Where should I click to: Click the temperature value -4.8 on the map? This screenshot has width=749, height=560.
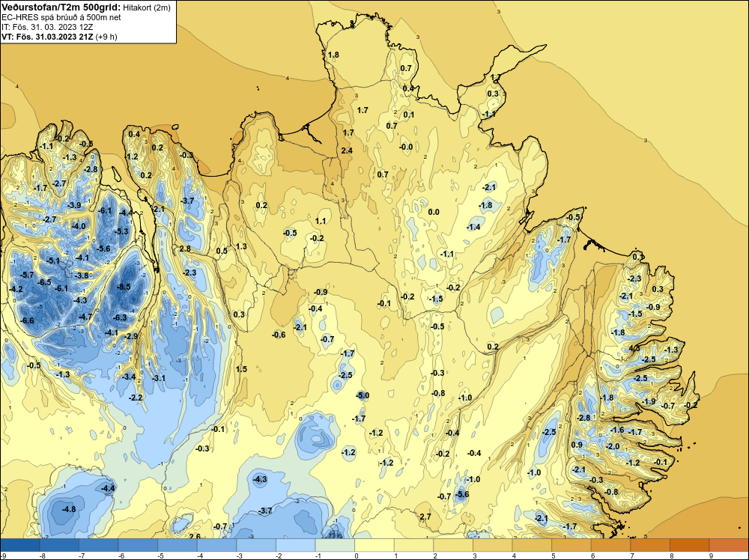[69, 509]
